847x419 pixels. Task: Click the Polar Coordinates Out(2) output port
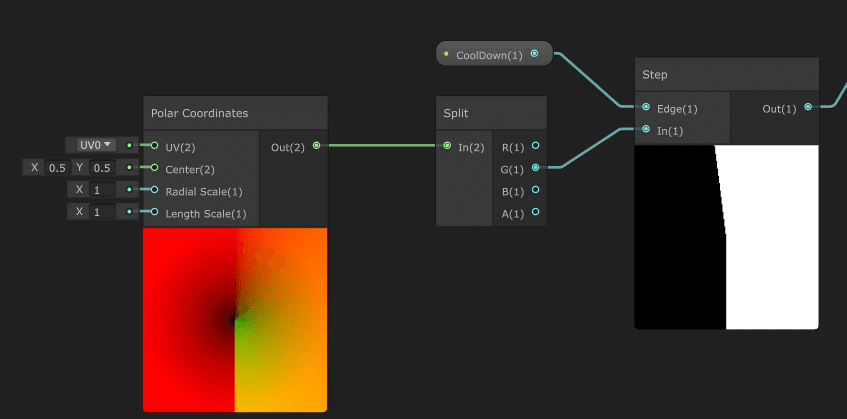point(316,146)
